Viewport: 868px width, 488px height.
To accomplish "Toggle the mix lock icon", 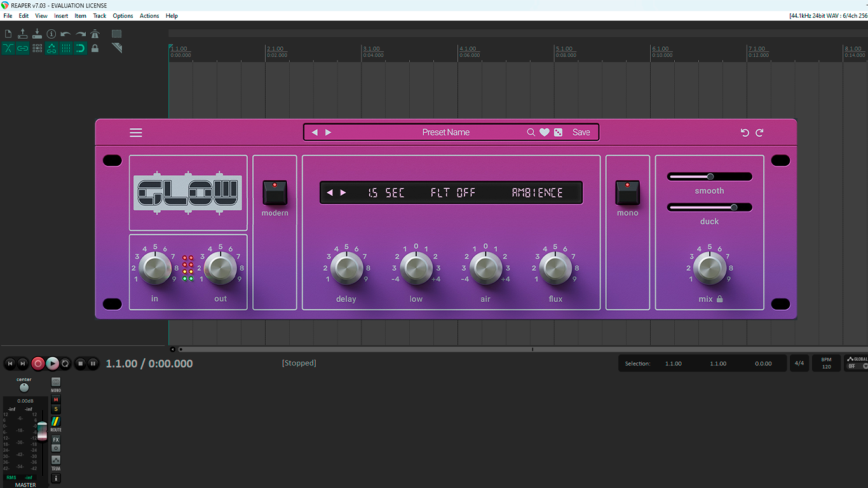I will click(720, 299).
